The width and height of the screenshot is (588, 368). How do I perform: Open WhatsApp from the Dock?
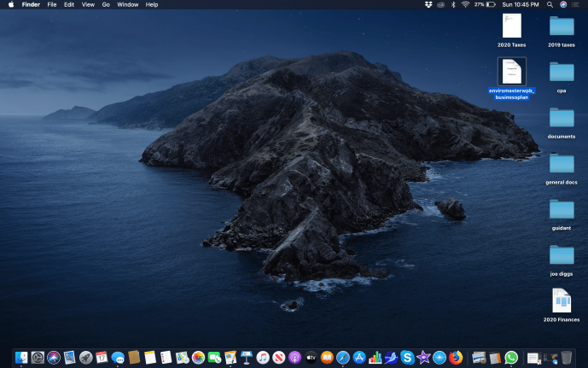click(x=511, y=358)
